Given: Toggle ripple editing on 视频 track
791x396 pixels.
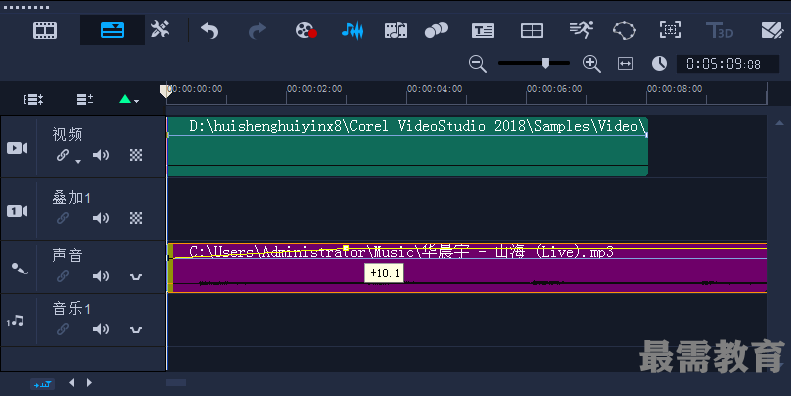Looking at the screenshot, I should pos(63,155).
